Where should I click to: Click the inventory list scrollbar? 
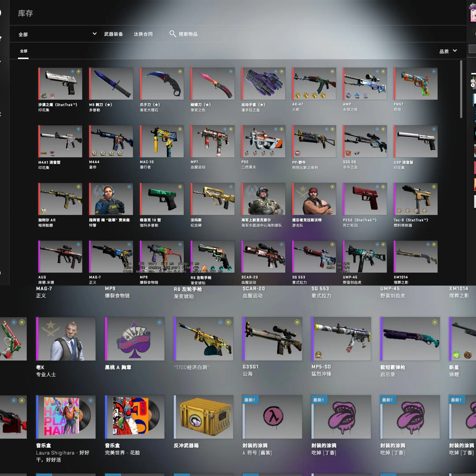tap(461, 89)
